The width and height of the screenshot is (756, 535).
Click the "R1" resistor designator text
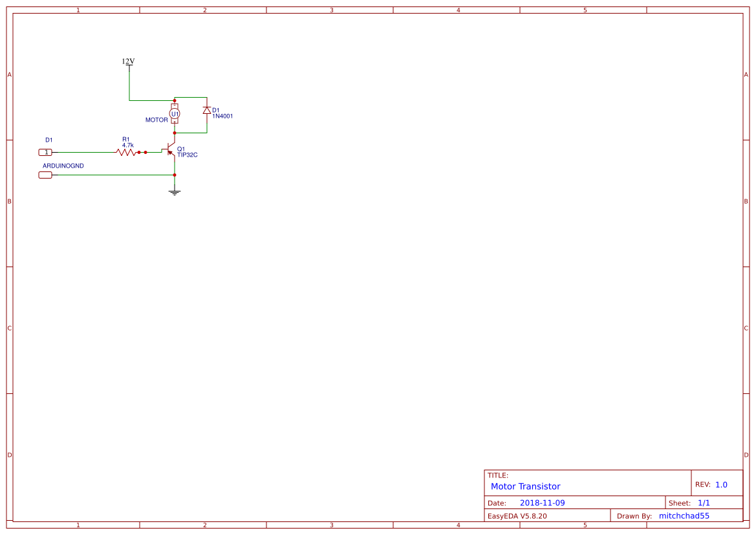126,140
